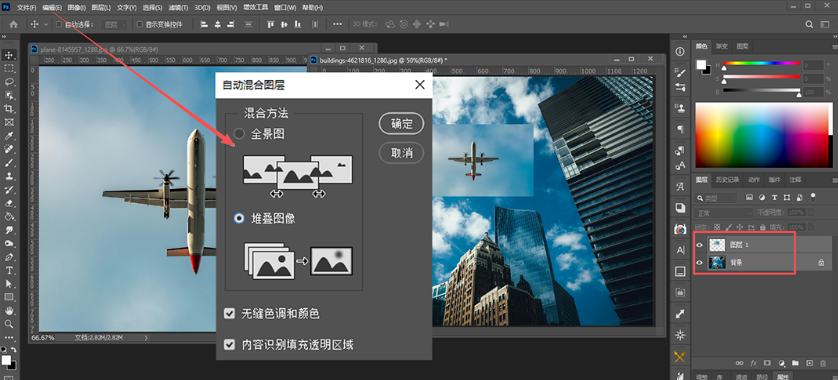Select the Zoom tool in the toolbox
This screenshot has height=380, width=838.
[9, 324]
